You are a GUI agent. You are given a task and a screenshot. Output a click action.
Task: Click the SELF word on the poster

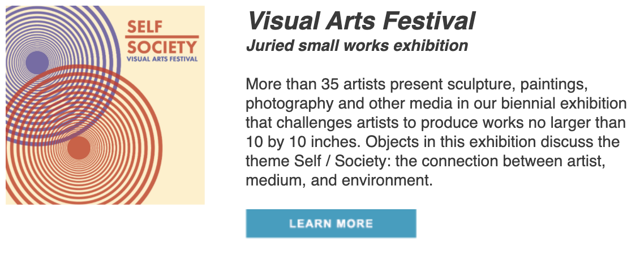point(144,27)
